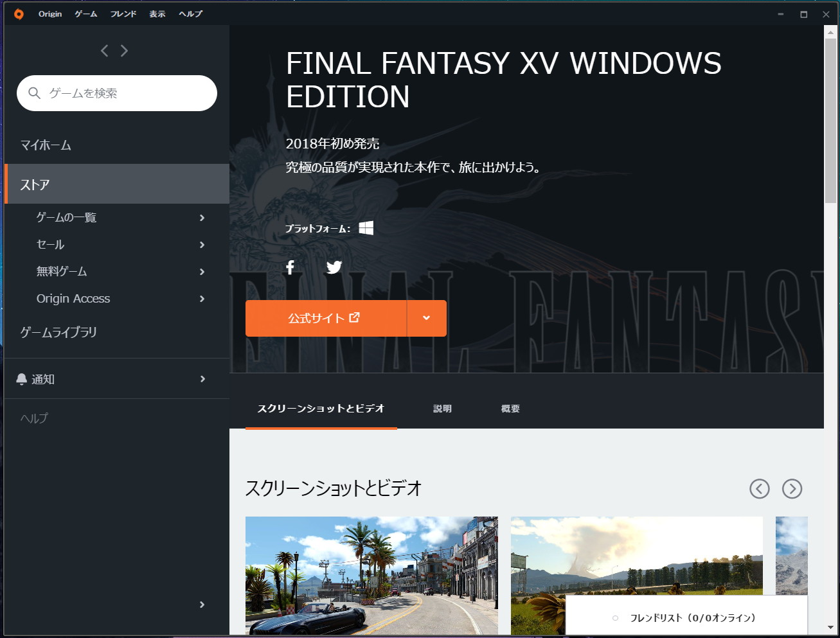Viewport: 840px width, 638px height.
Task: Expand 無料ゲーム submenu chevron
Action: pyautogui.click(x=202, y=272)
